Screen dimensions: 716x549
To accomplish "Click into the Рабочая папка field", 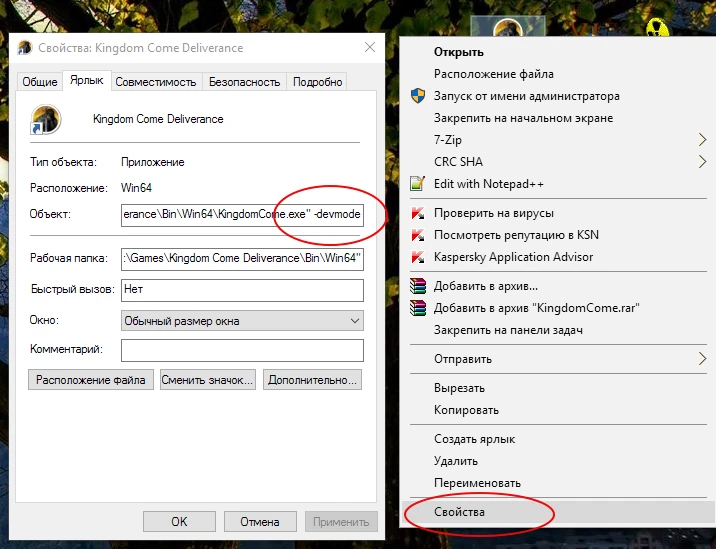I will click(242, 259).
